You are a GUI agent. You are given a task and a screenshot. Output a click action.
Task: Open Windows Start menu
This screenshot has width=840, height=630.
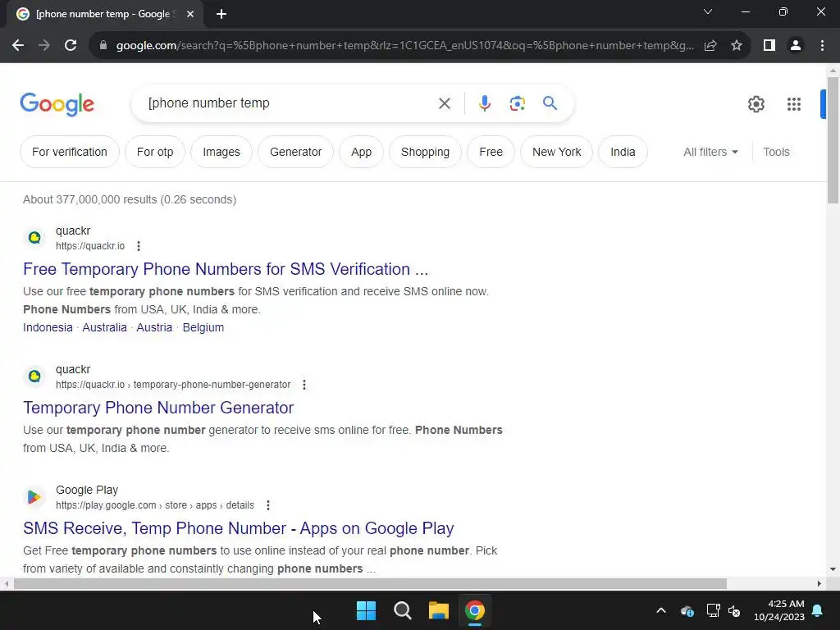point(367,610)
